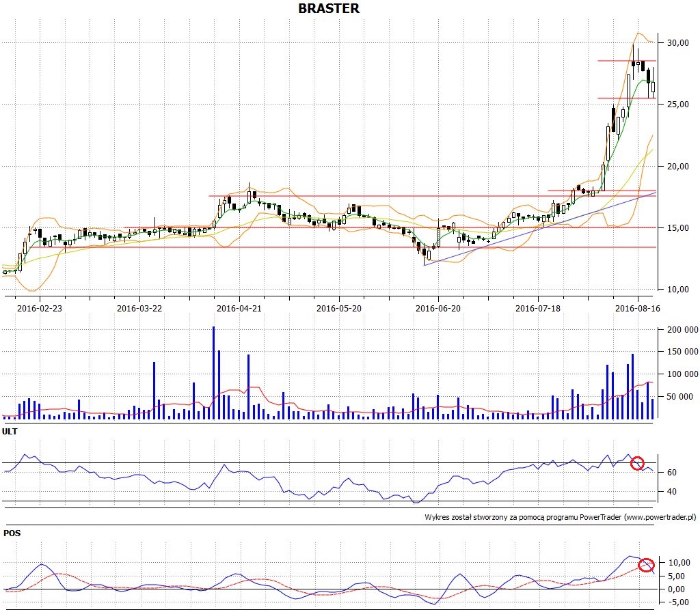Click the 10,00 price axis label at chart bottom
The width and height of the screenshot is (700, 612).
pyautogui.click(x=677, y=290)
